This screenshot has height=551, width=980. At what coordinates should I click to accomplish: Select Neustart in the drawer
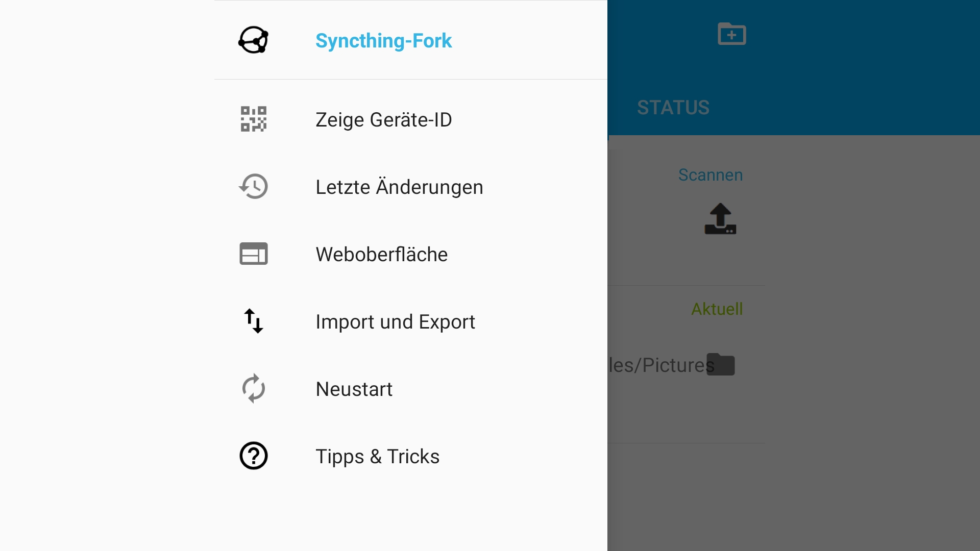coord(354,389)
